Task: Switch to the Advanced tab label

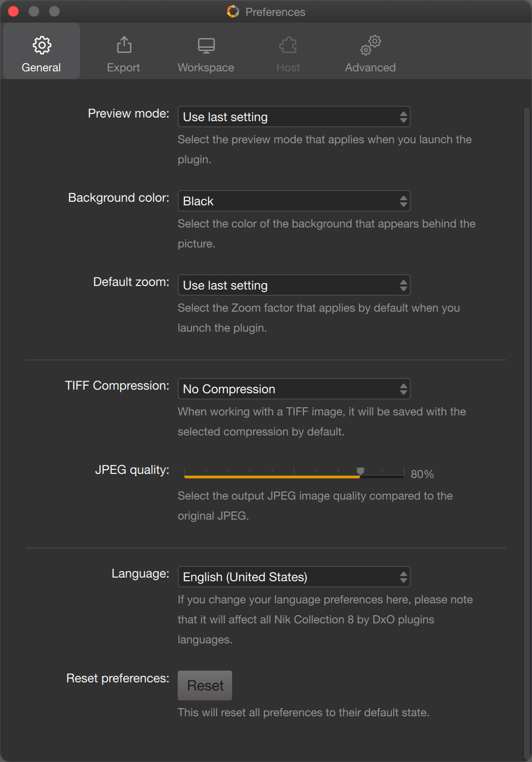Action: click(370, 68)
